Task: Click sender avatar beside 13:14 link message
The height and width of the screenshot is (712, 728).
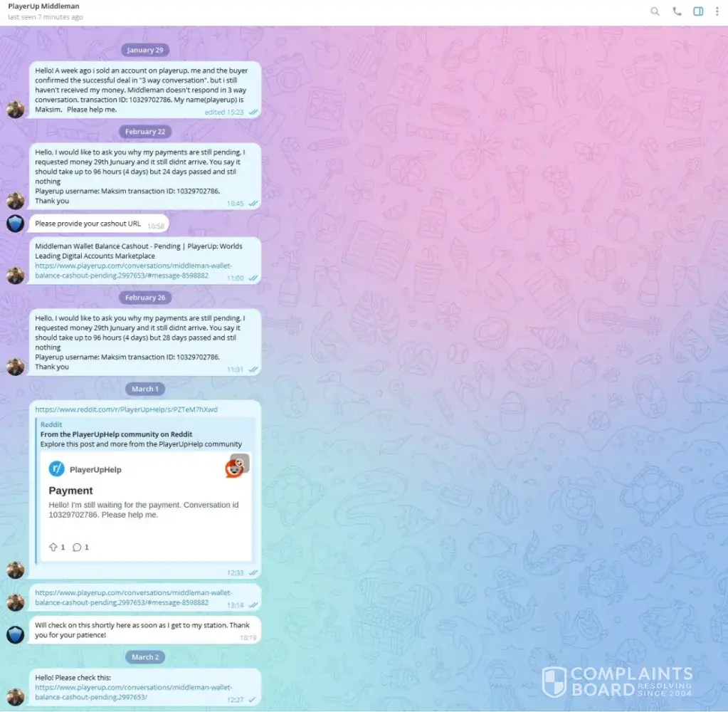Action: coord(16,602)
